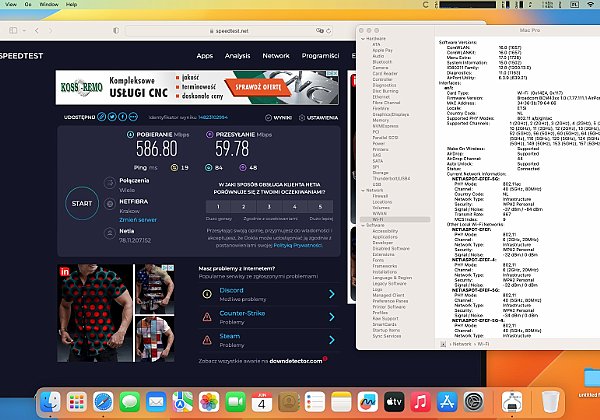600x420 pixels.
Task: Open Apple TV in the dock
Action: coord(393,401)
